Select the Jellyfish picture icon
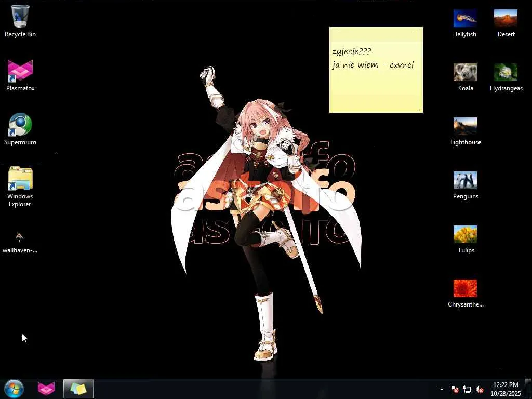This screenshot has height=399, width=532. [465, 23]
